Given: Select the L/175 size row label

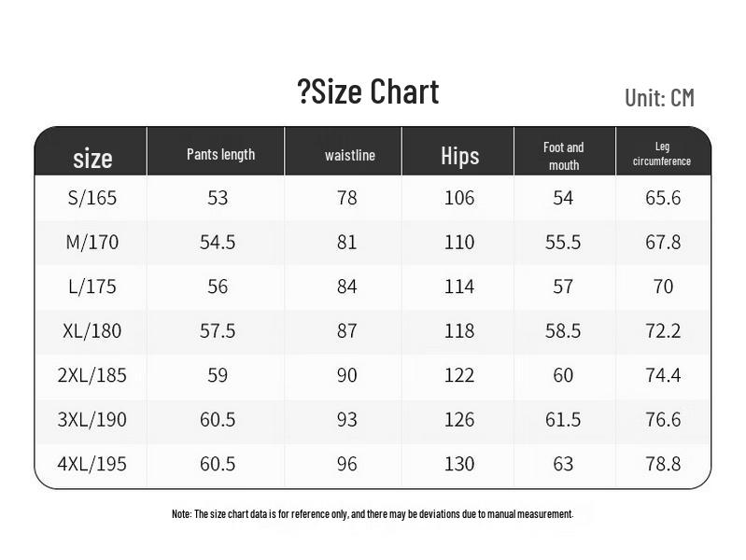Looking at the screenshot, I should tap(92, 287).
